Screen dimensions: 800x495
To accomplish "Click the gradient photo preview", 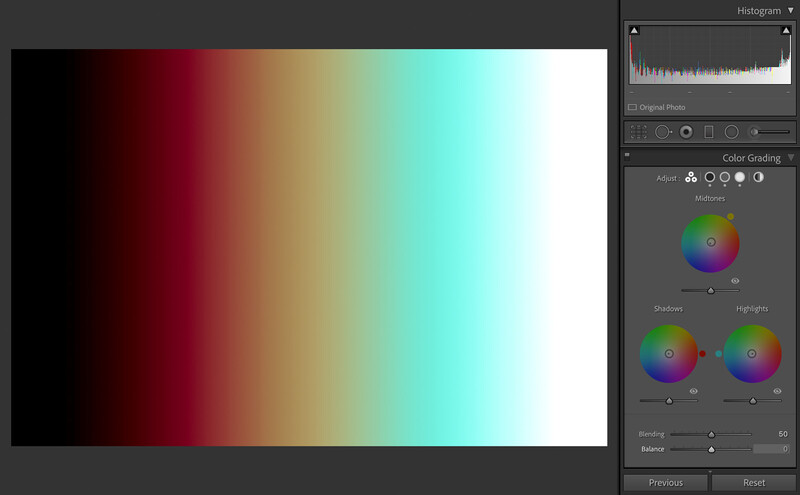I will pos(309,248).
